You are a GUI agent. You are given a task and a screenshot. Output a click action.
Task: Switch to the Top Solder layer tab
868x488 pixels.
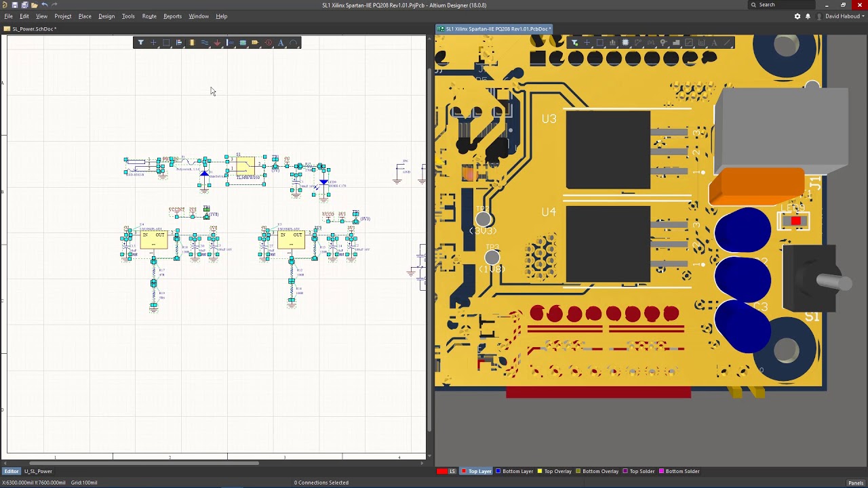tap(639, 471)
